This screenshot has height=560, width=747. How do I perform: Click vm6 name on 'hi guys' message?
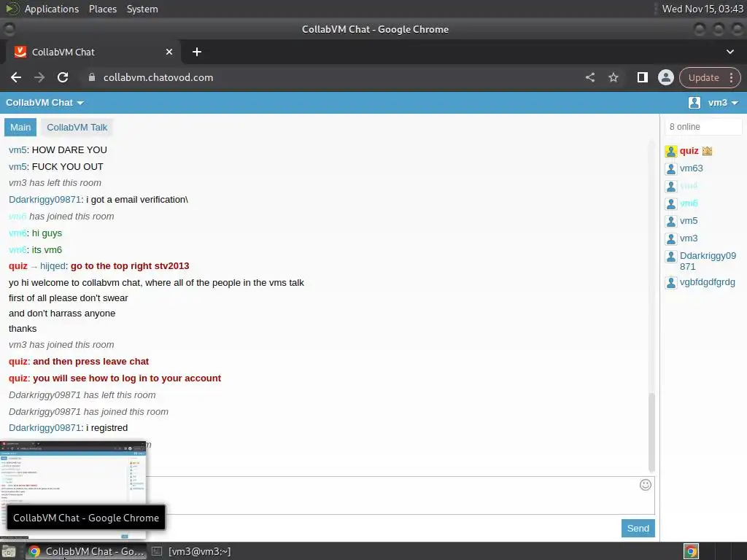tap(18, 233)
